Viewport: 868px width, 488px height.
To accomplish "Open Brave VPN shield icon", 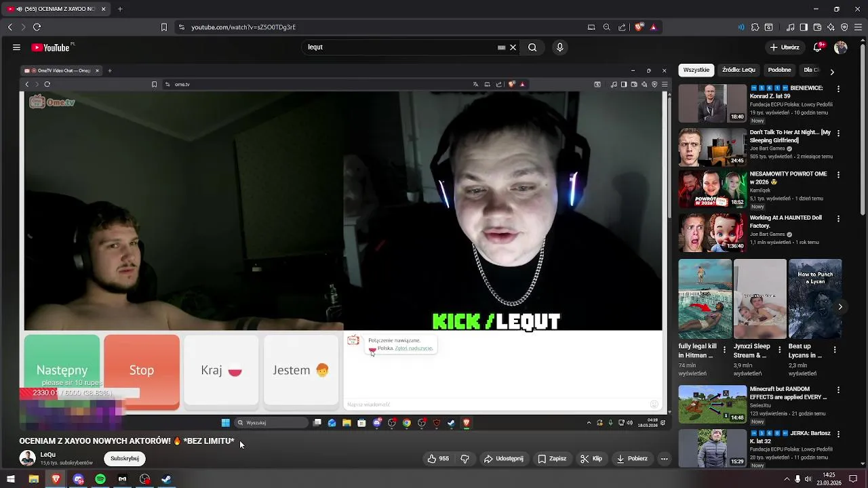I will (844, 27).
